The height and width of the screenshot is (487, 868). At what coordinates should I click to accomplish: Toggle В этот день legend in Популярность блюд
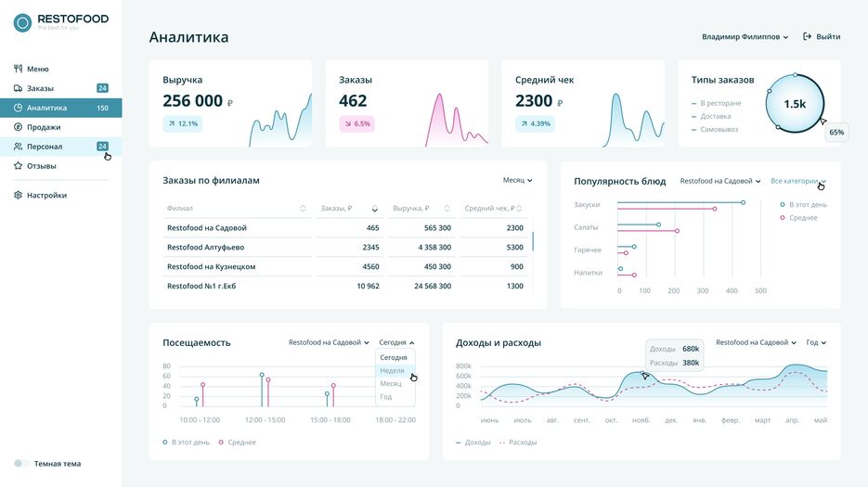click(x=803, y=205)
